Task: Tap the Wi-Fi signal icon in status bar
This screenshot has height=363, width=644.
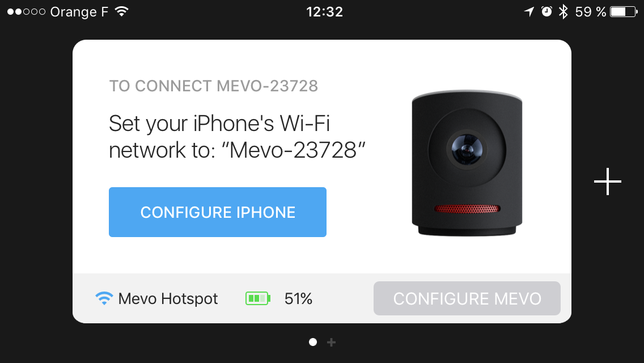Action: tap(121, 11)
